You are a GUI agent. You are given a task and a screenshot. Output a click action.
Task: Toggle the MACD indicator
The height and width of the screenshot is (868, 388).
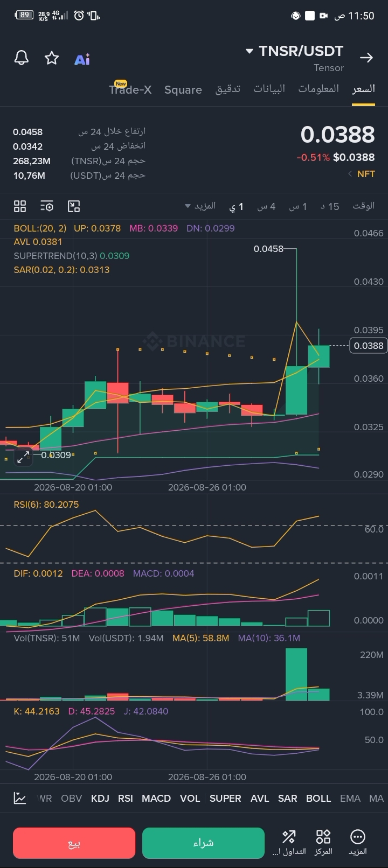click(156, 798)
